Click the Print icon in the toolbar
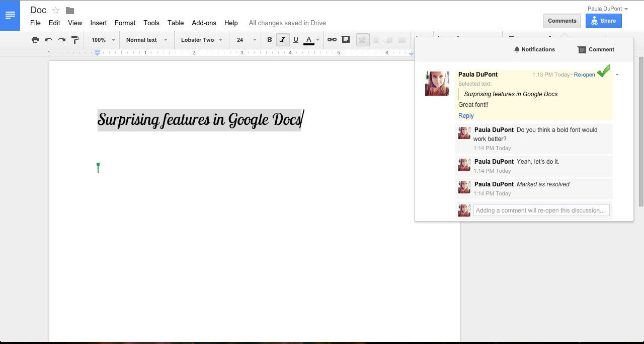 click(35, 40)
